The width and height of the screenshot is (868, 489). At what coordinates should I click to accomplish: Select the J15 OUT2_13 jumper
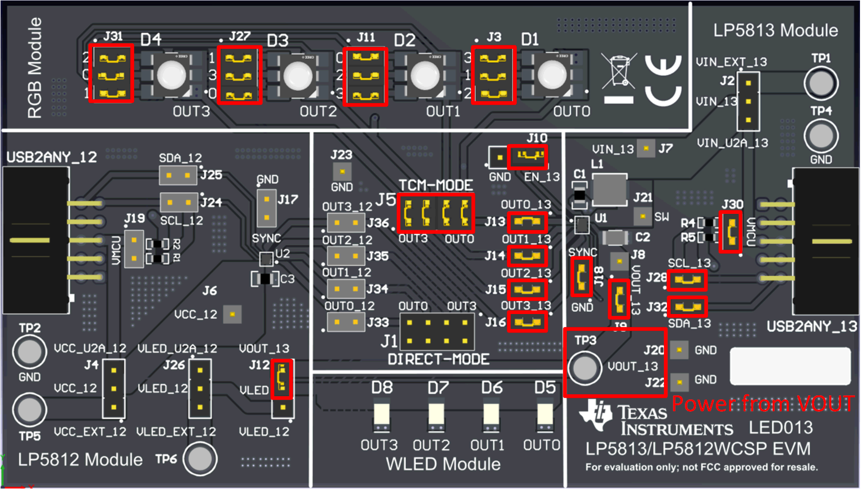[527, 290]
